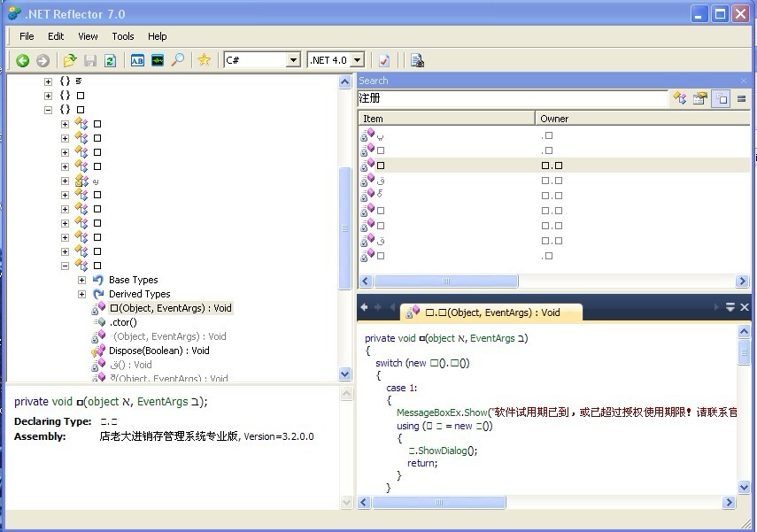Click the checkmark page toolbar icon

(384, 60)
